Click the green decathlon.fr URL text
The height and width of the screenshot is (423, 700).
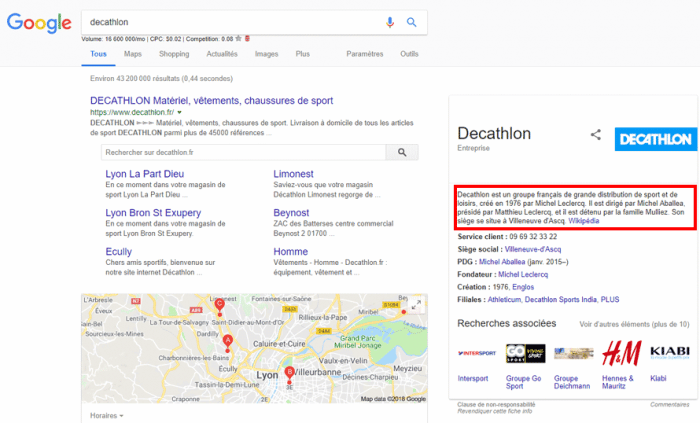(132, 112)
